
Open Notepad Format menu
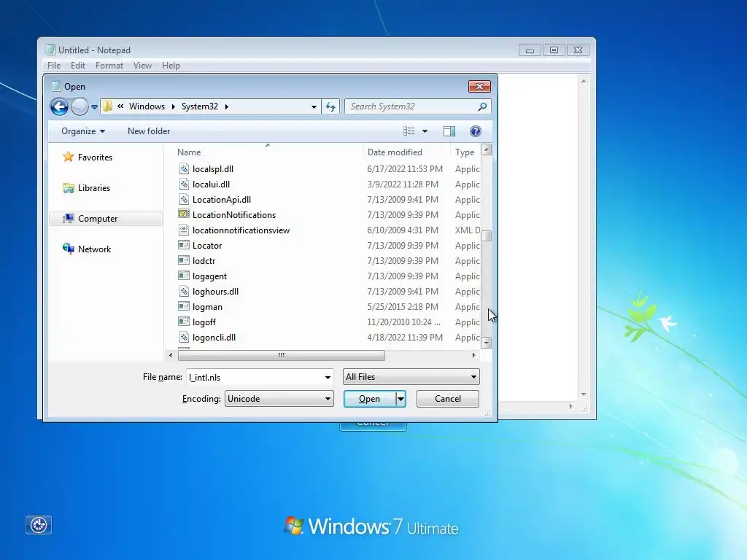point(109,66)
